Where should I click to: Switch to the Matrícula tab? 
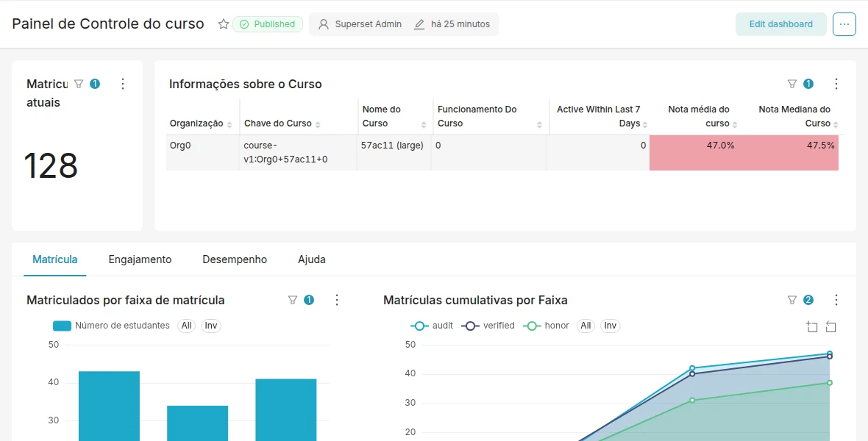pos(55,259)
